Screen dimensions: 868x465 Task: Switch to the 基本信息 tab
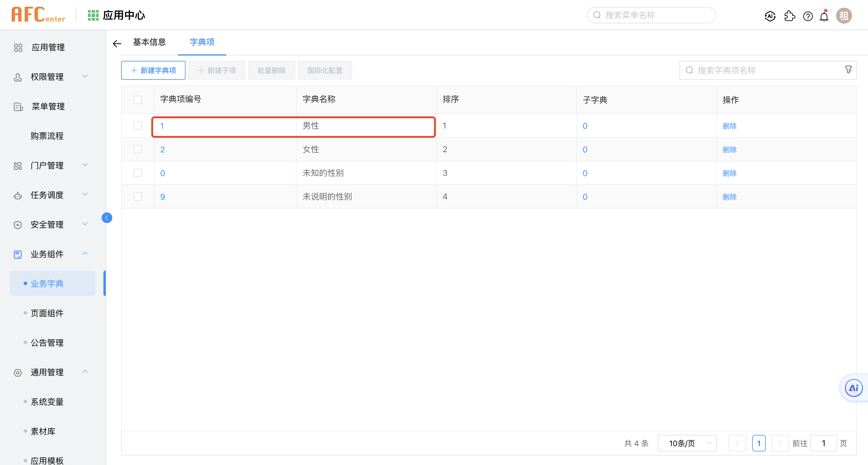coord(149,42)
